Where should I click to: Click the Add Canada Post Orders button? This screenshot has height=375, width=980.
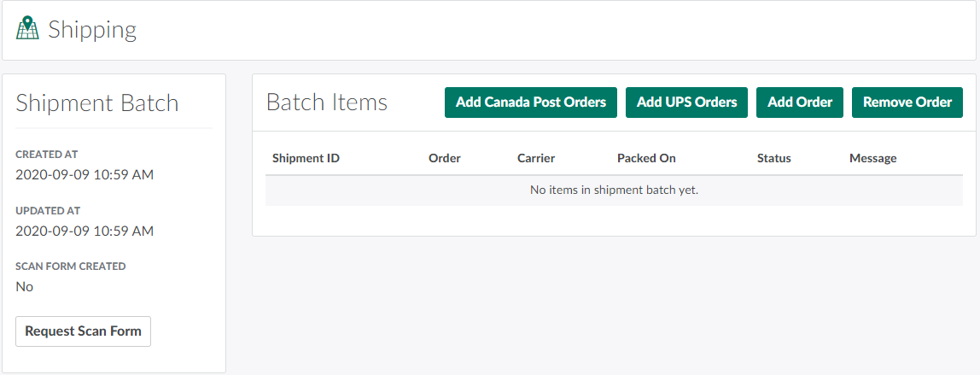pyautogui.click(x=530, y=103)
